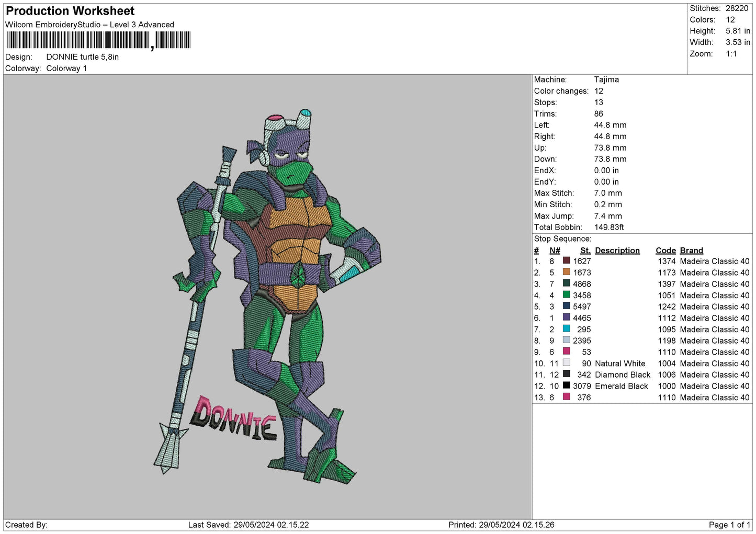Select the Max Stitch value 7.0 mm

608,193
